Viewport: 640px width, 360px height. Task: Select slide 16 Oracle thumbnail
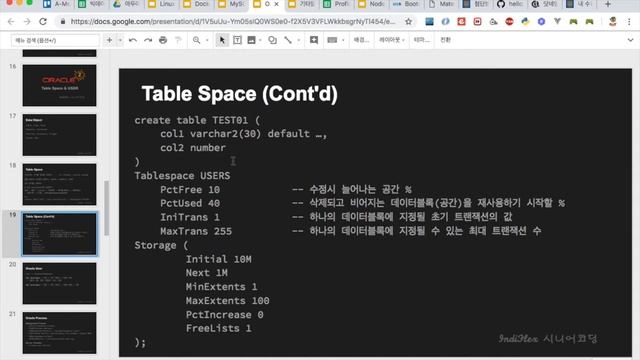[60, 85]
